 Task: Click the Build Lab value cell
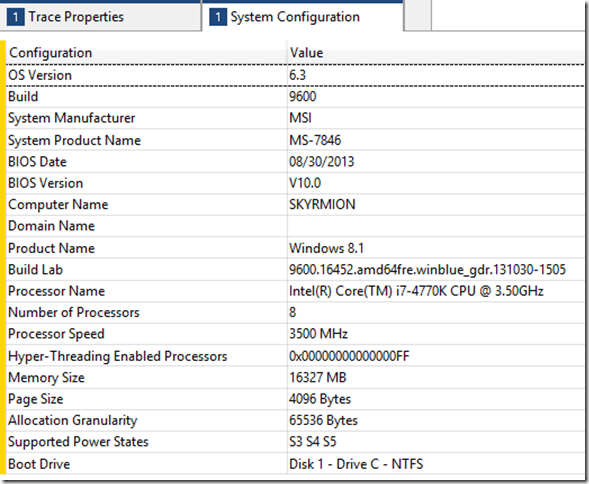coord(436,269)
